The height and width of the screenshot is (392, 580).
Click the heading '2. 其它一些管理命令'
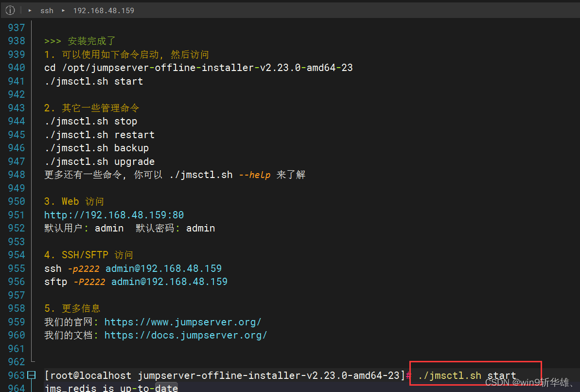(x=92, y=108)
